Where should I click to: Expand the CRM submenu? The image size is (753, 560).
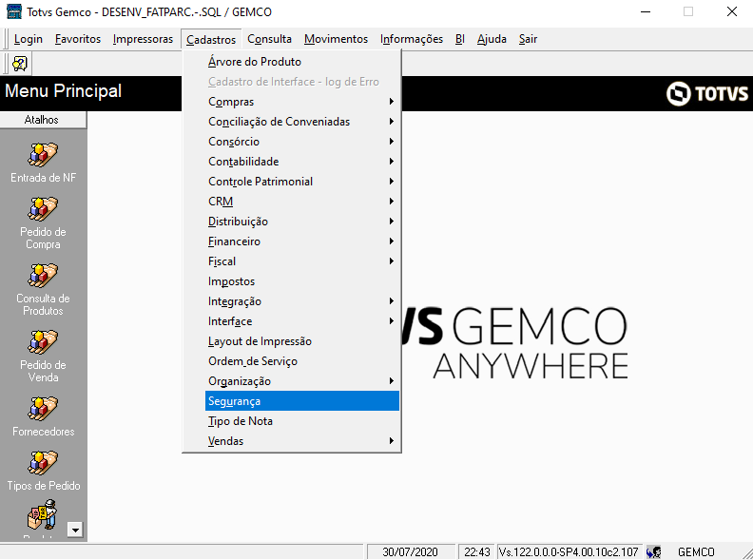pos(302,202)
